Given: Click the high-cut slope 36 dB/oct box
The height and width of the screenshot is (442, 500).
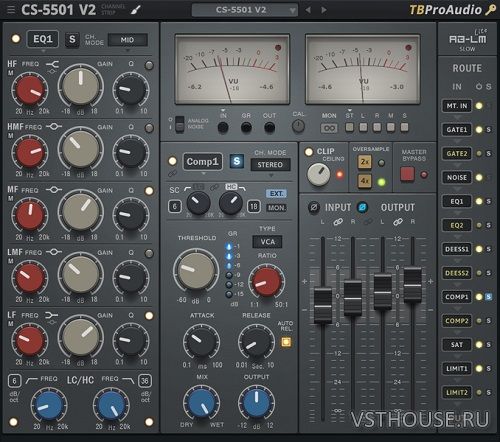Looking at the screenshot, I should (x=145, y=381).
